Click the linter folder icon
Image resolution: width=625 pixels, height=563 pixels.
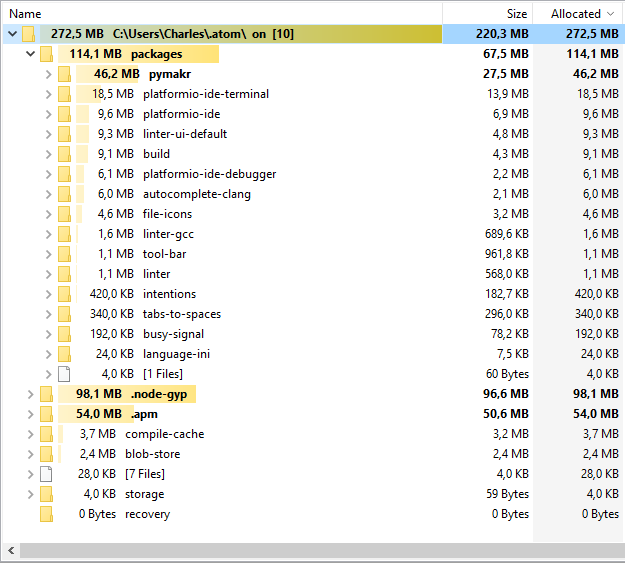(x=65, y=274)
